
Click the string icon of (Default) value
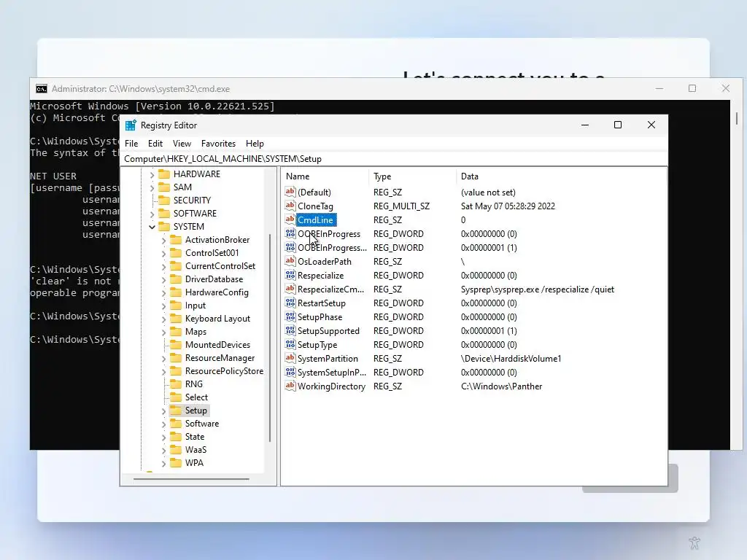(290, 192)
